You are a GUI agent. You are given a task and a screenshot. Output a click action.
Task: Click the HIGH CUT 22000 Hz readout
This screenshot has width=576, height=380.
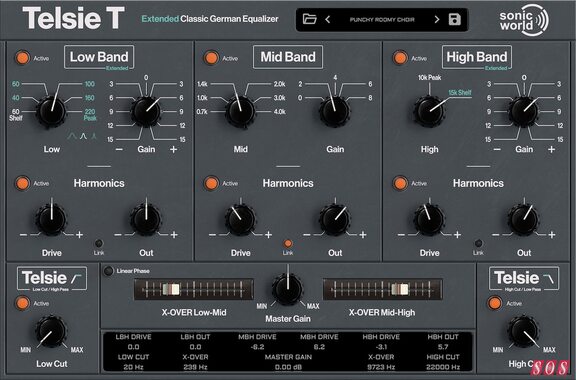coord(443,362)
